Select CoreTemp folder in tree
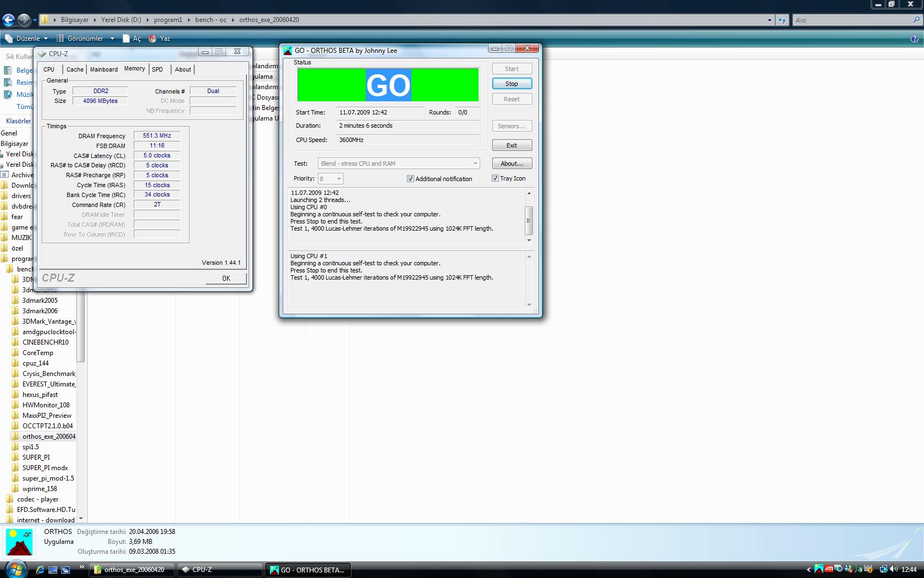This screenshot has height=578, width=924. pyautogui.click(x=38, y=353)
